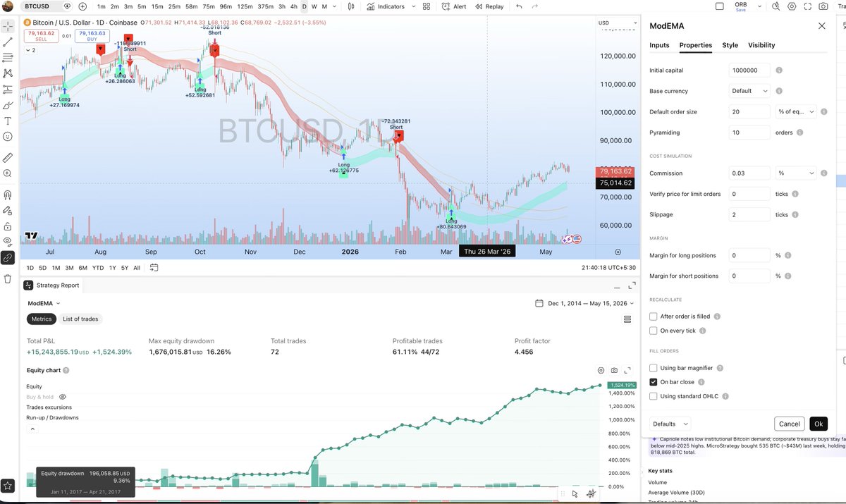Open the Strategy Report tab

[51, 285]
